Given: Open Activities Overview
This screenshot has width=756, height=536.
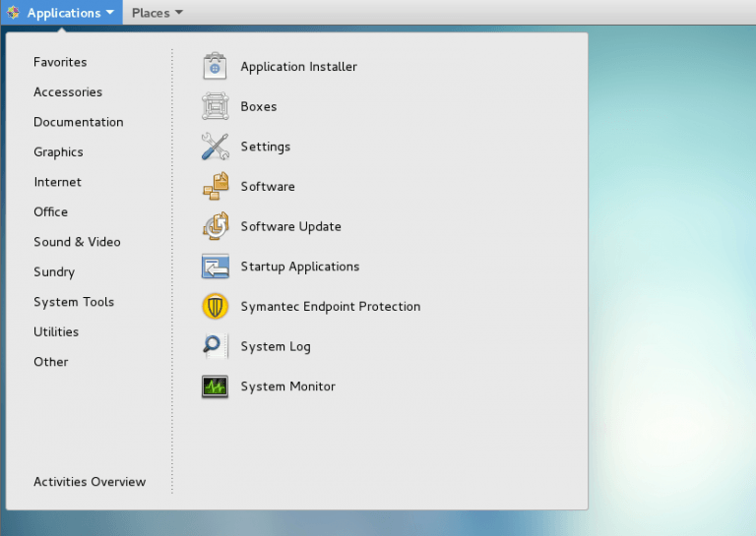Looking at the screenshot, I should (x=90, y=482).
